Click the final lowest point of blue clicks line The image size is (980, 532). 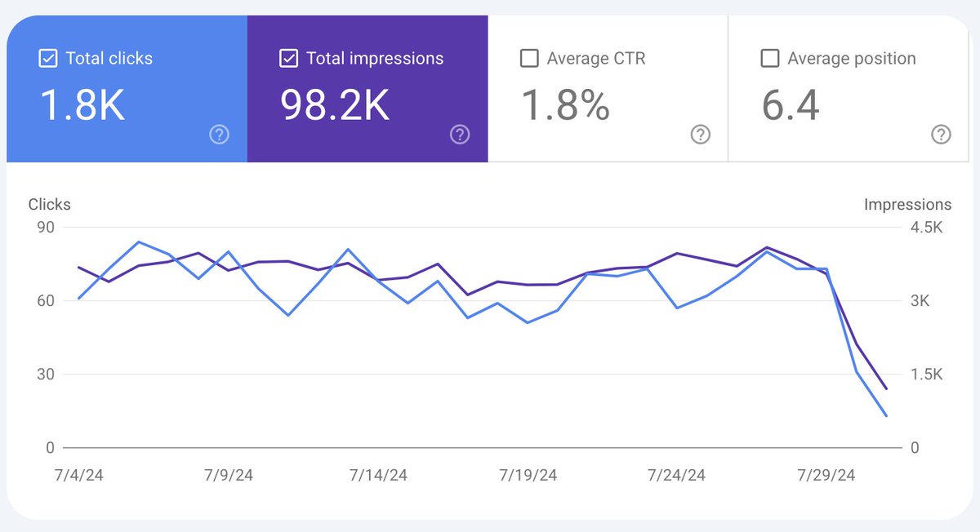tap(887, 416)
